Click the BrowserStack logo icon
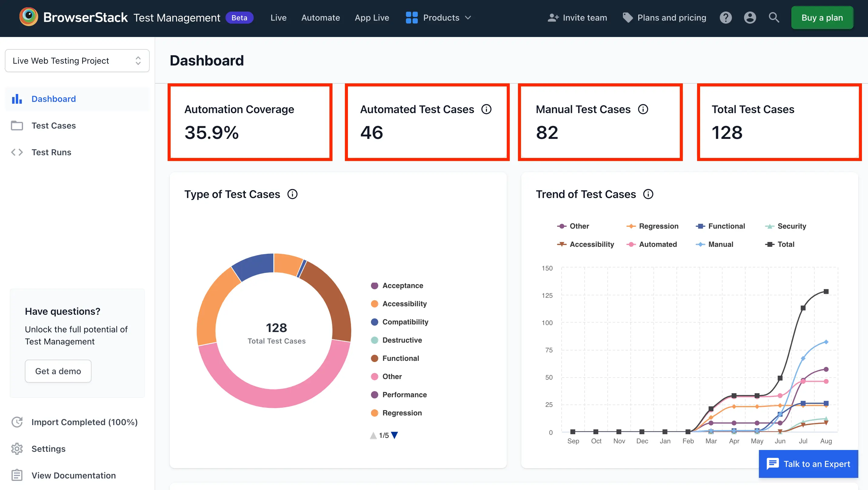The image size is (868, 490). [29, 17]
